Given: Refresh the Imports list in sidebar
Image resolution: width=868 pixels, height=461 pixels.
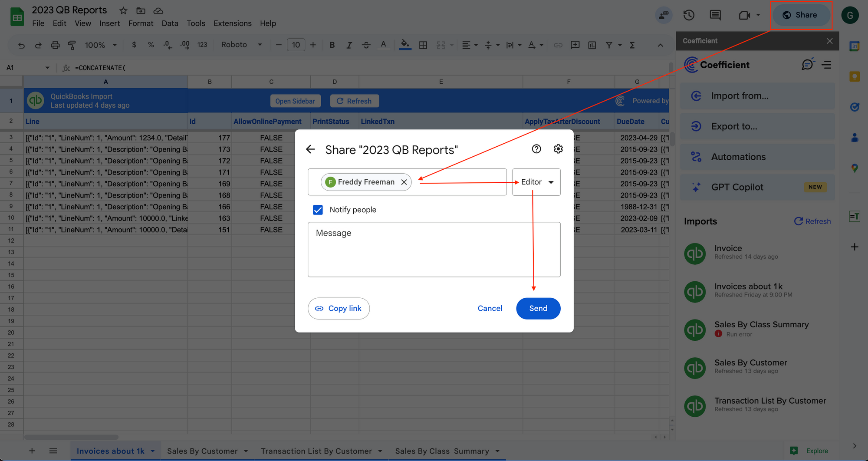Looking at the screenshot, I should click(812, 221).
